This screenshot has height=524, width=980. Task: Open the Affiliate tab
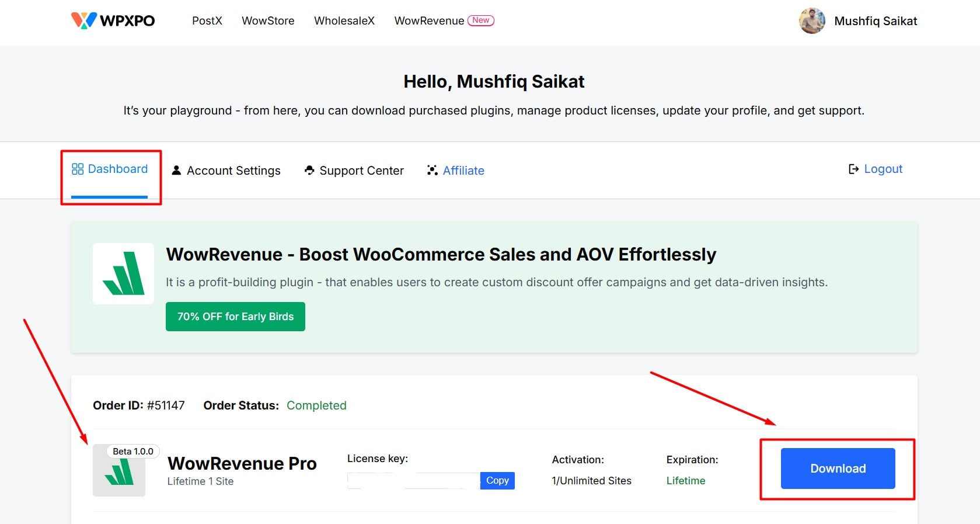coord(456,171)
